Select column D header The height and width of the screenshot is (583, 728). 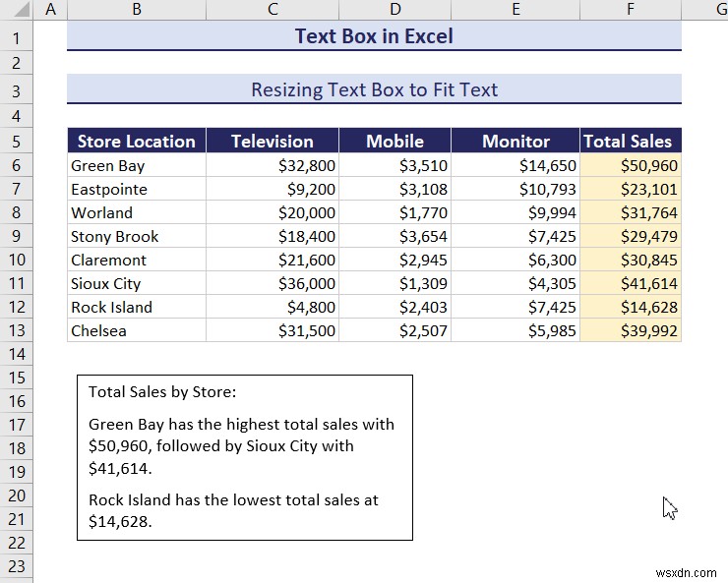coord(395,9)
